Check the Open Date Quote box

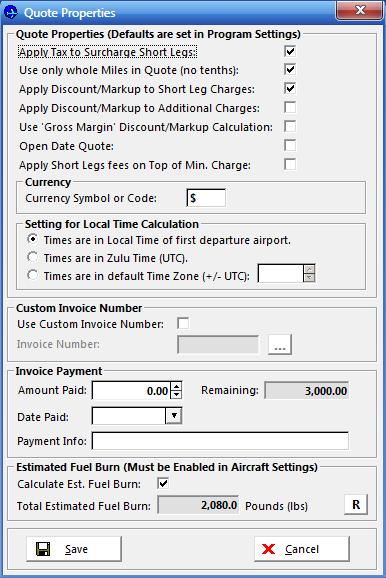[290, 146]
